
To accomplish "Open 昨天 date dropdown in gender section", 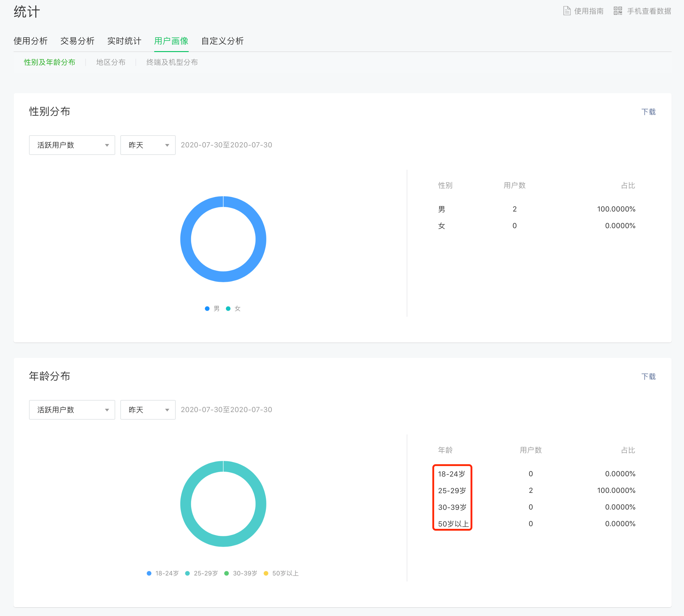I will click(x=148, y=145).
